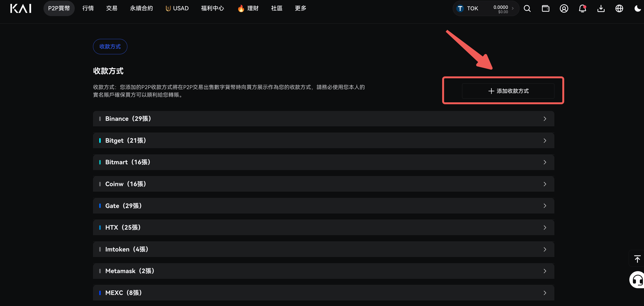This screenshot has width=644, height=306.
Task: Toggle dark mode moon icon
Action: coord(638,8)
